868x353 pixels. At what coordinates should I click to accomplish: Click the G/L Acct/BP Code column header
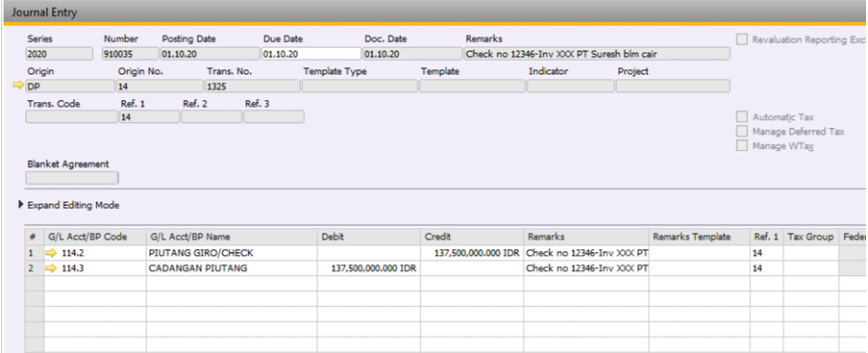pyautogui.click(x=95, y=237)
